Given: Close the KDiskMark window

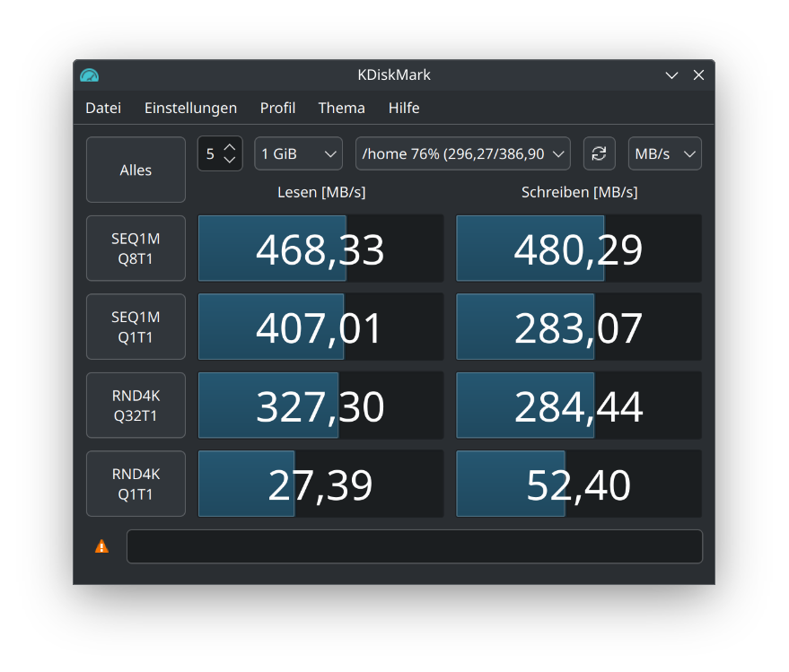Looking at the screenshot, I should click(x=698, y=75).
